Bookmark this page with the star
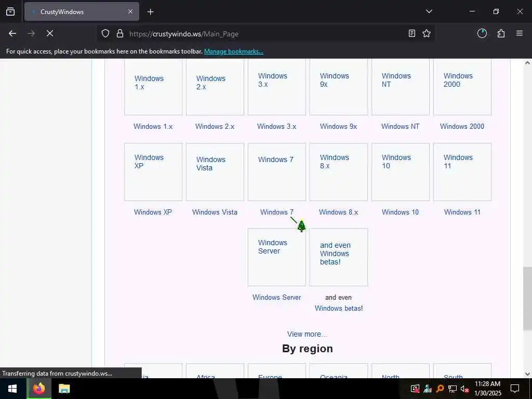This screenshot has width=532, height=399. 427,34
